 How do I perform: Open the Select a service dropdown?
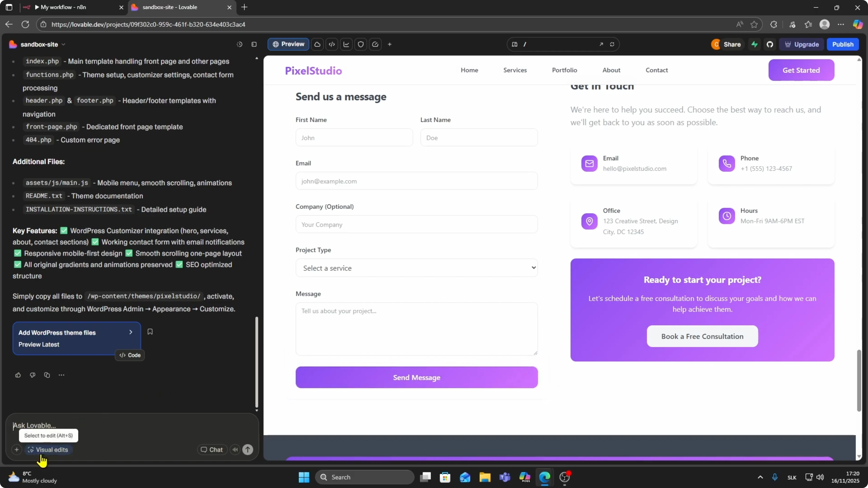pos(417,268)
